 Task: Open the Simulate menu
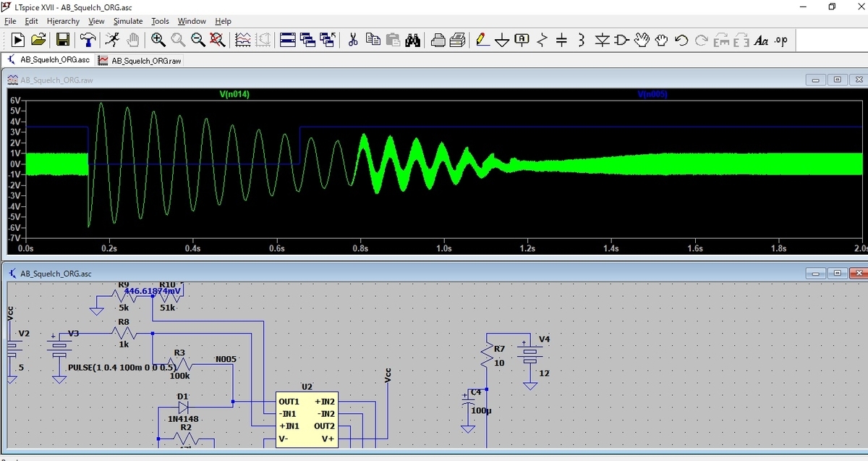click(x=127, y=21)
